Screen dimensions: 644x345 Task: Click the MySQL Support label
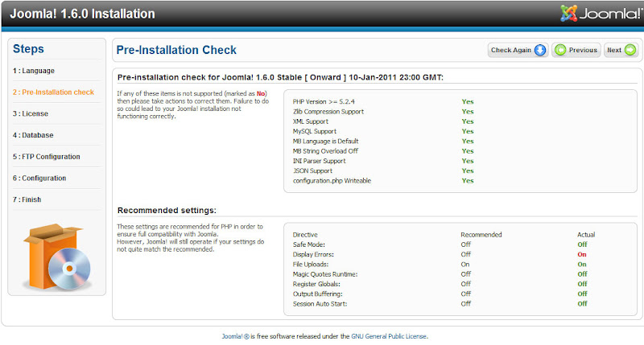(x=315, y=131)
